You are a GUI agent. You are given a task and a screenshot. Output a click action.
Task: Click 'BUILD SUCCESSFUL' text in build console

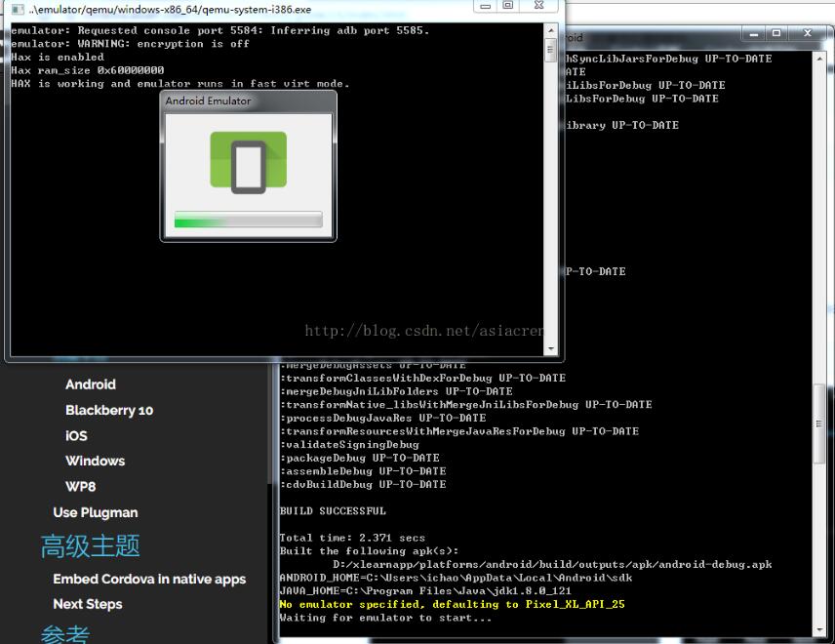coord(333,511)
